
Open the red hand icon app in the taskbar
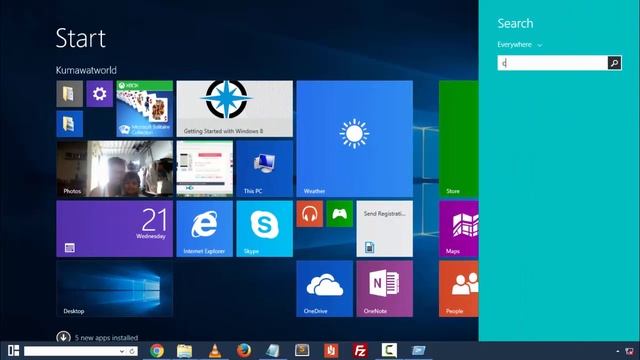[x=331, y=351]
